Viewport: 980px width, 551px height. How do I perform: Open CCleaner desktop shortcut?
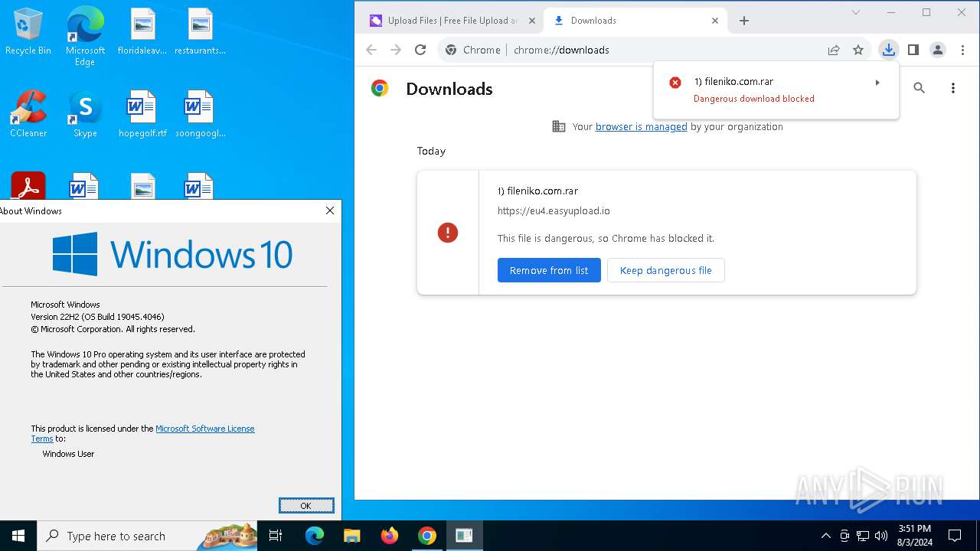point(28,114)
